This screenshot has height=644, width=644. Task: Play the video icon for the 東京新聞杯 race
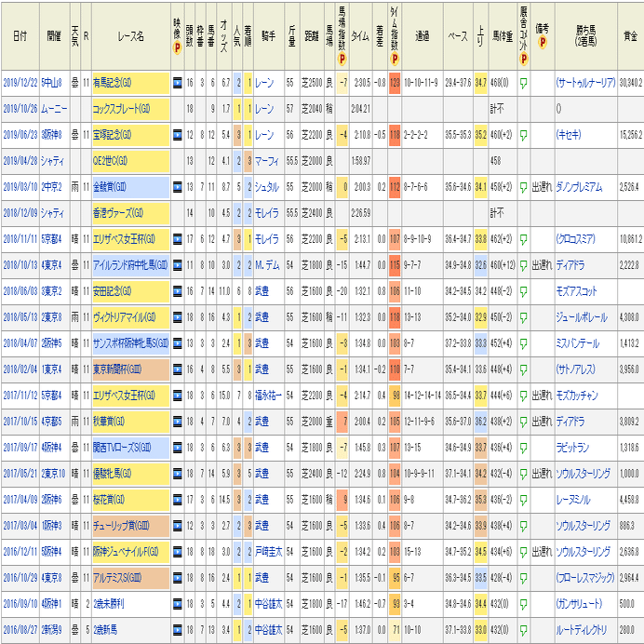[x=178, y=369]
